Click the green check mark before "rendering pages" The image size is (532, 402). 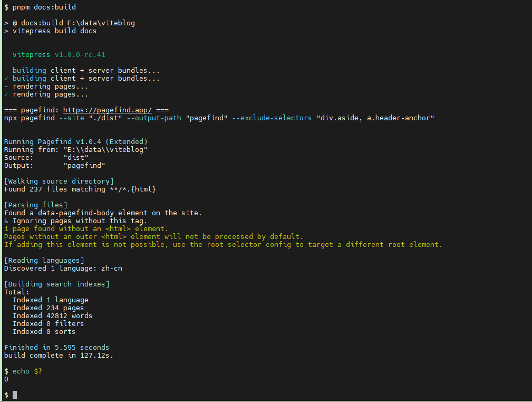point(6,94)
